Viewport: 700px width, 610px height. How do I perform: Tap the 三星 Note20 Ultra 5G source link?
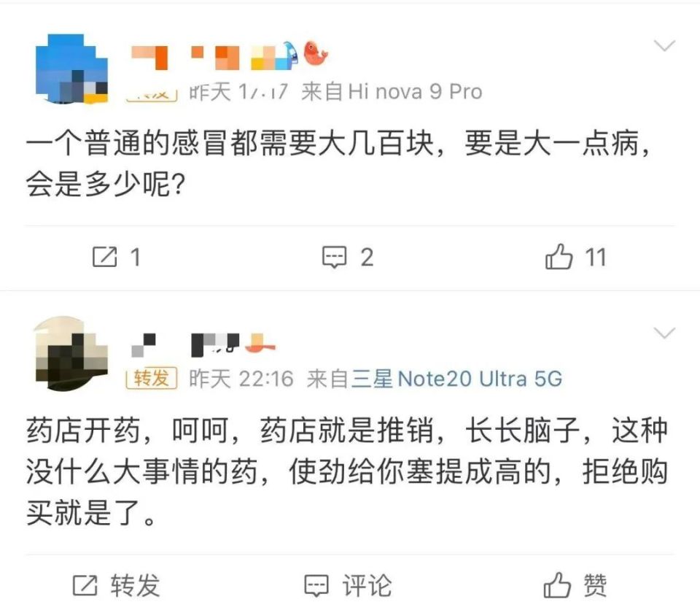point(457,378)
